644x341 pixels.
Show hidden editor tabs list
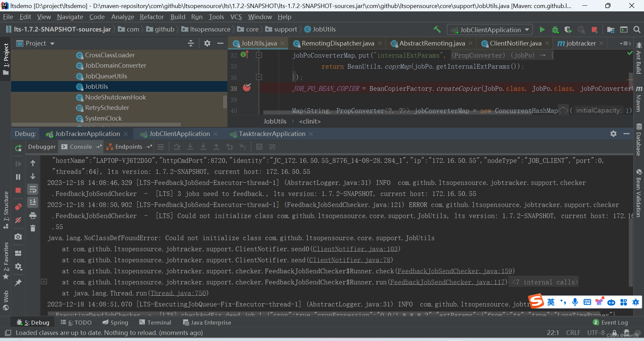(626, 43)
